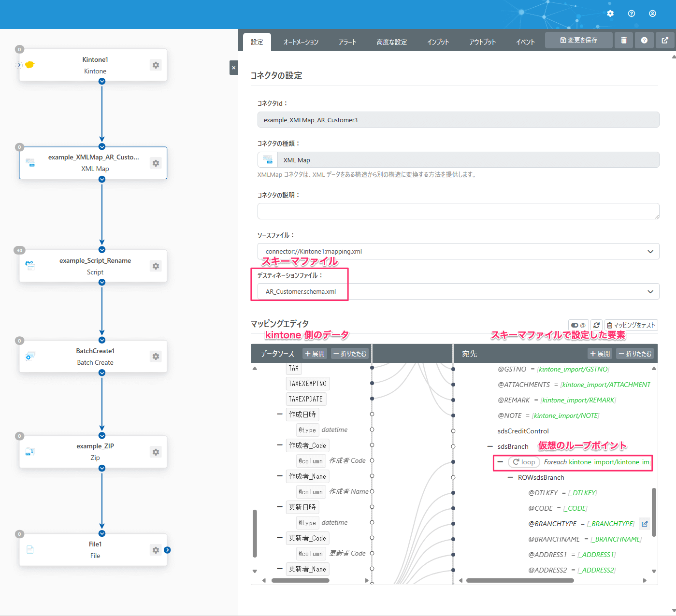Click the Zip connector icon on example_ZIP
Viewport: 676px width, 616px height.
tap(30, 452)
